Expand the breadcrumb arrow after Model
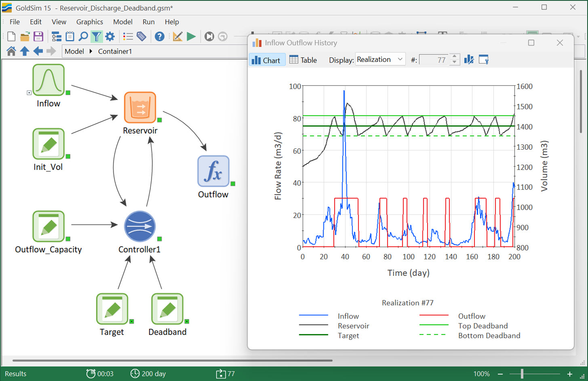Screen dimensions: 588x381 coord(91,51)
